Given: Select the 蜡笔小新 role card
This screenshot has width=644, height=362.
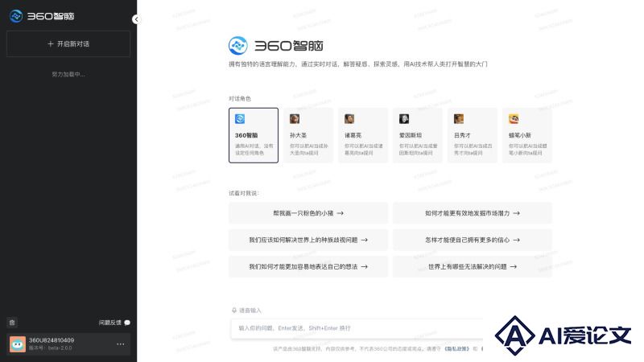Looking at the screenshot, I should (x=527, y=135).
